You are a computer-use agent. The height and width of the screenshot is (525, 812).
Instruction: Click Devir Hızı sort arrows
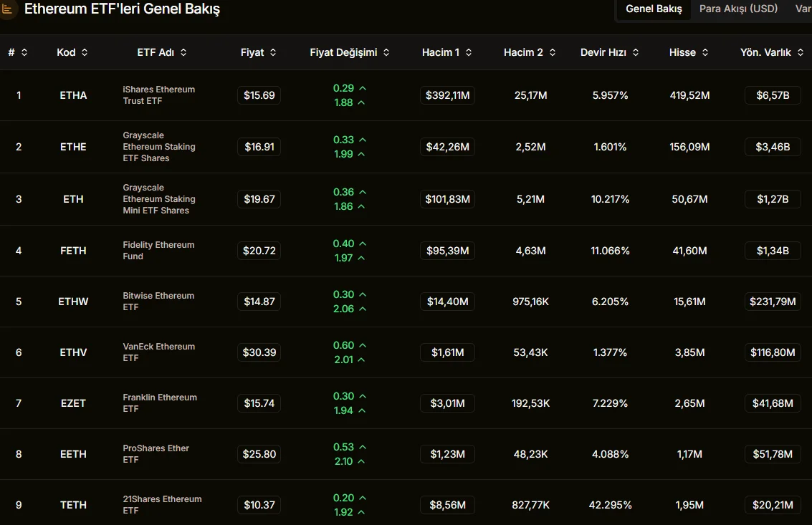point(636,52)
